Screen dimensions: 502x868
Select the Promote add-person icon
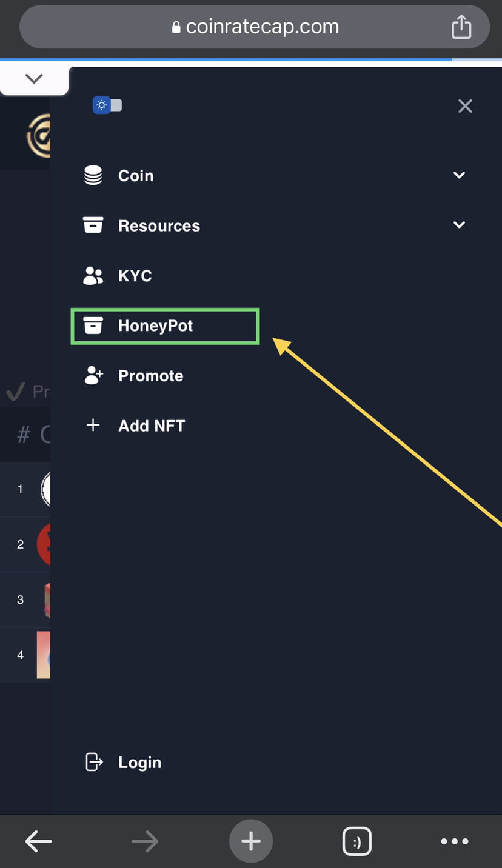point(93,375)
